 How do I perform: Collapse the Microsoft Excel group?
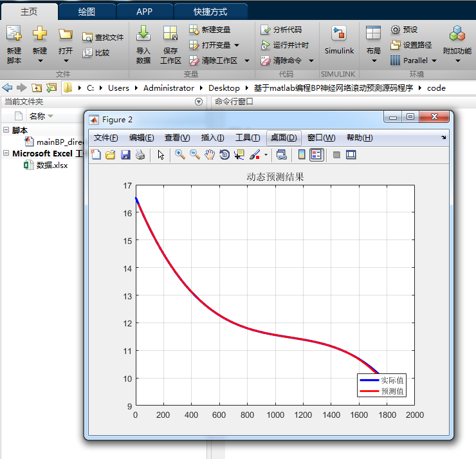[6, 153]
